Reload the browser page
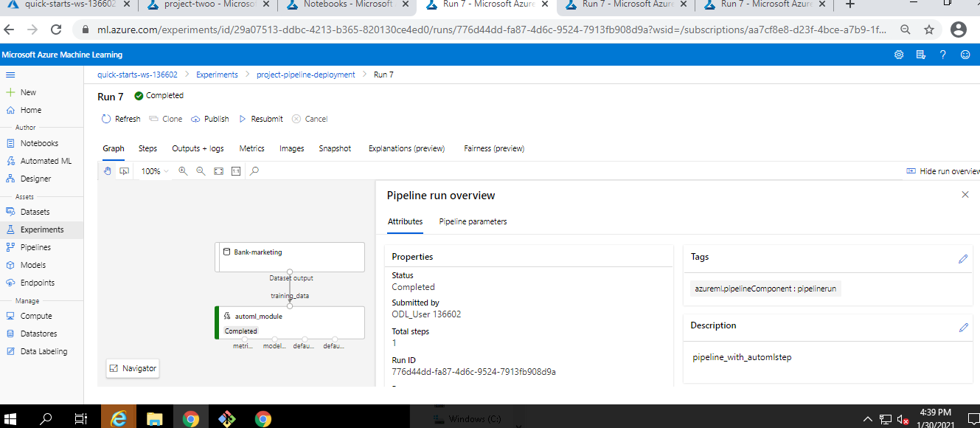This screenshot has width=980, height=428. 56,30
